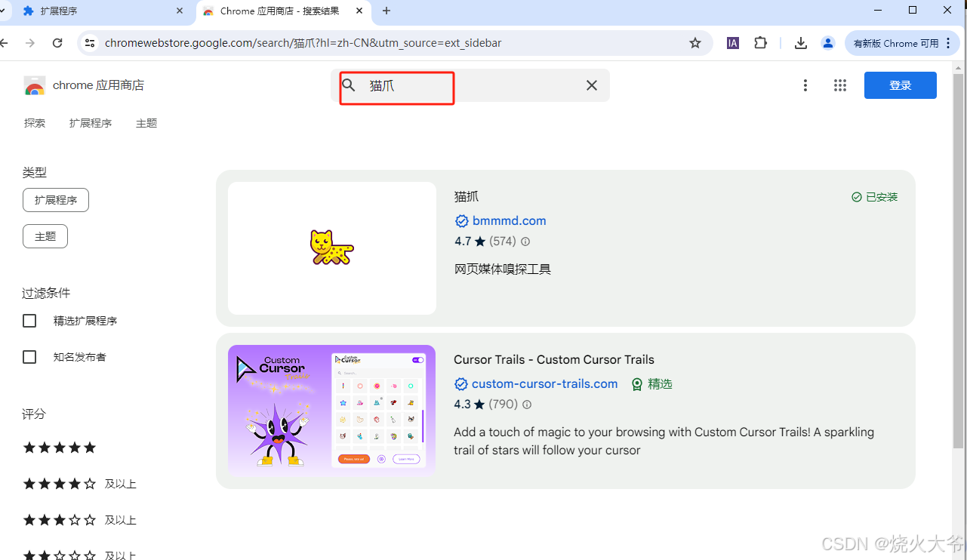
Task: Open the 主题 navigation tab
Action: click(146, 123)
